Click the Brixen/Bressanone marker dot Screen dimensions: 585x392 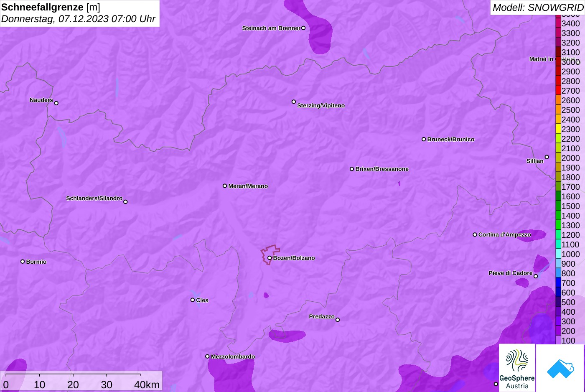point(352,169)
